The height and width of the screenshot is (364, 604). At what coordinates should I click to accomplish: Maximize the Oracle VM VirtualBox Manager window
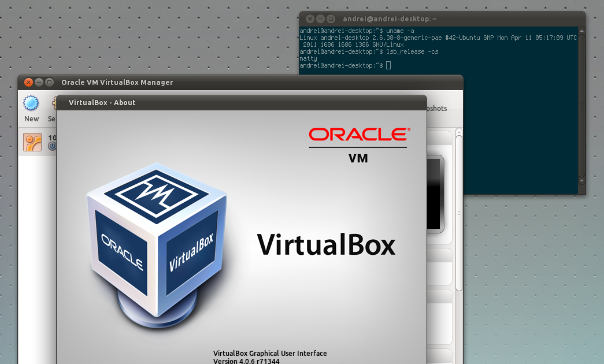49,82
